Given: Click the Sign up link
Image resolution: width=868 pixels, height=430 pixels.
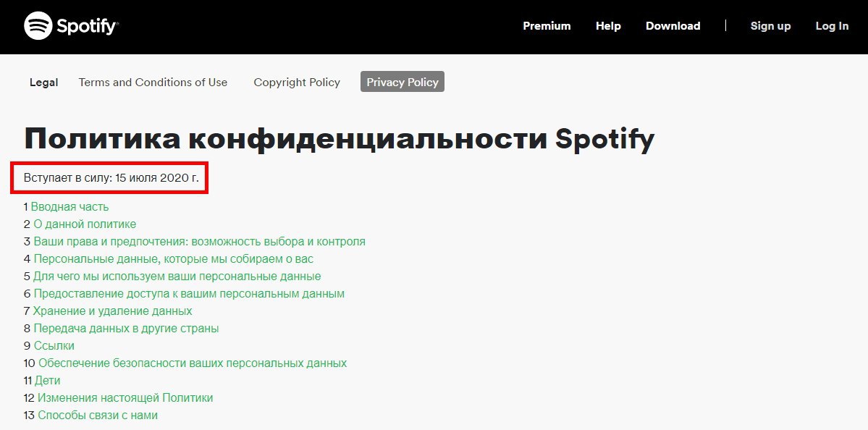Looking at the screenshot, I should 770,26.
